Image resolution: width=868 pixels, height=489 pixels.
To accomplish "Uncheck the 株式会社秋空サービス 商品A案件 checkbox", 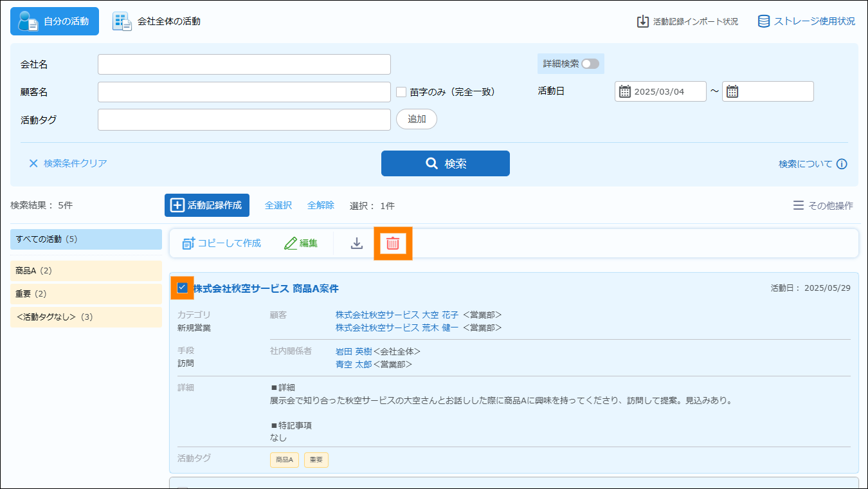I will tap(183, 288).
